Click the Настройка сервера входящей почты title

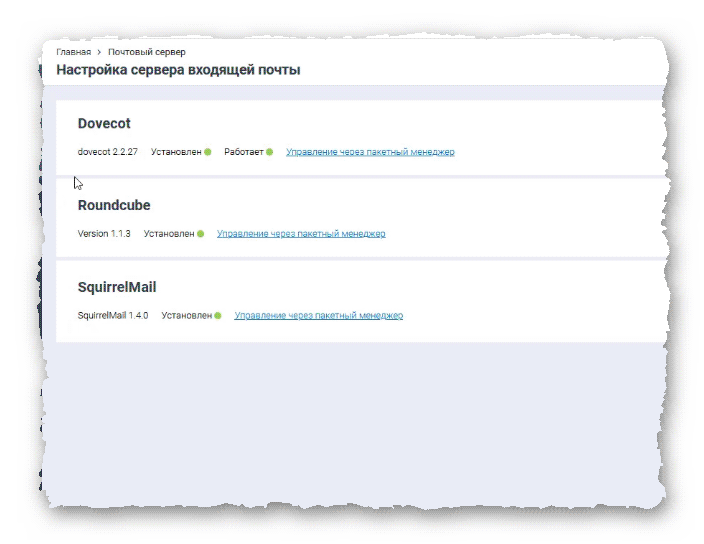178,70
